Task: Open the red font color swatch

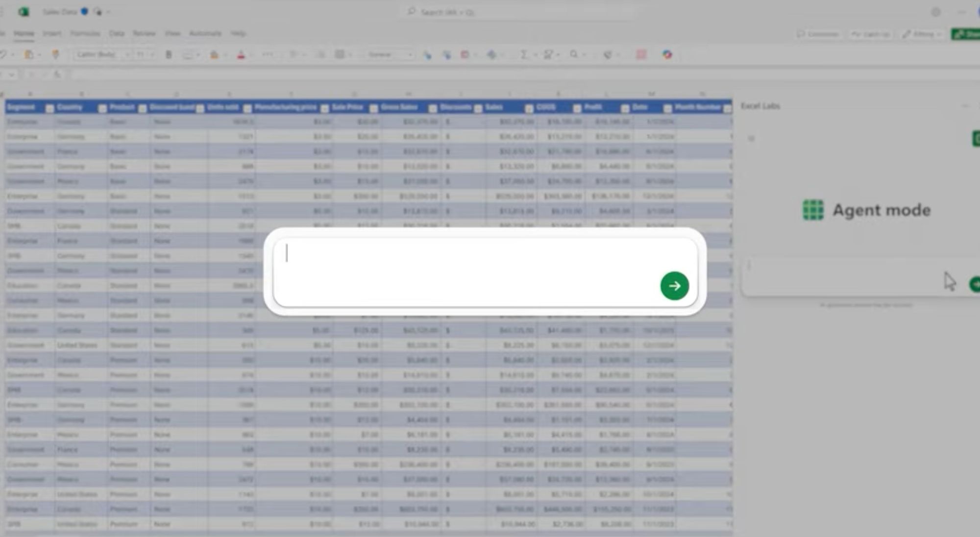Action: (x=241, y=54)
